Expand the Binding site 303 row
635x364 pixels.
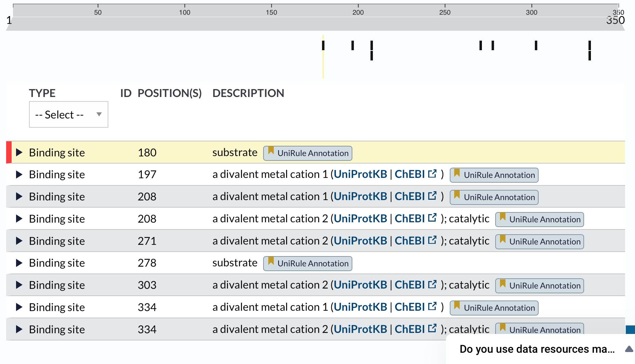click(x=19, y=285)
